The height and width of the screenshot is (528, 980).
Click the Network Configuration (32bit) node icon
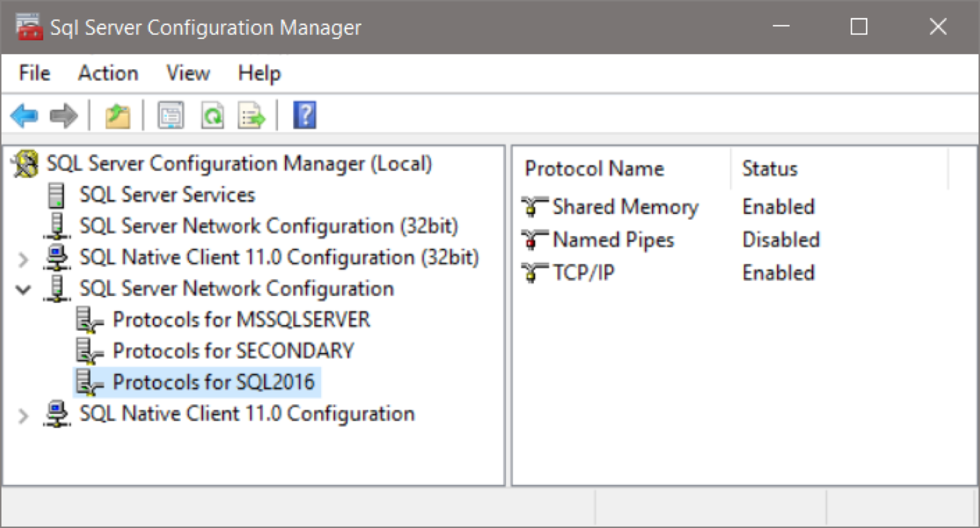(x=57, y=226)
